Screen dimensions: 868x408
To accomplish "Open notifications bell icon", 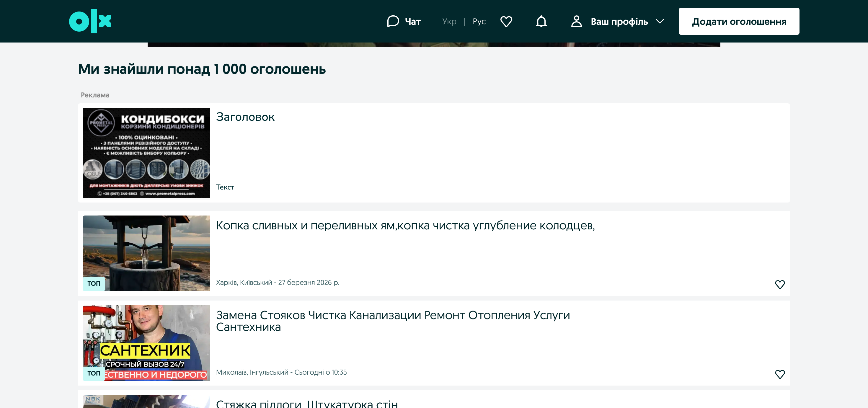I will click(x=541, y=21).
